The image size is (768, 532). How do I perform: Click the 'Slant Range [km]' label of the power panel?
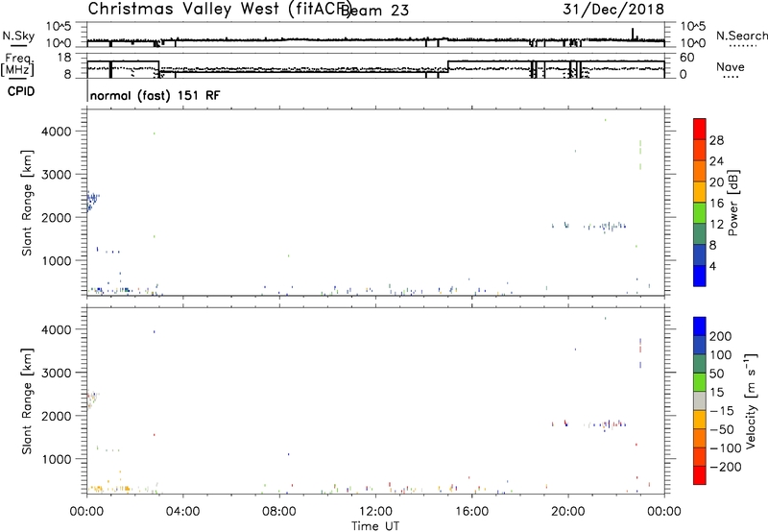(x=27, y=203)
